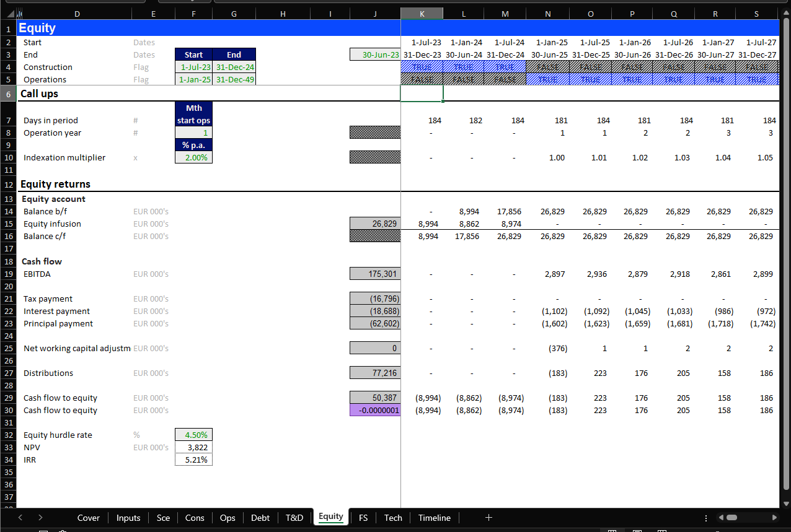Click the horizontal scrollbar left arrow
The width and height of the screenshot is (791, 532).
720,518
